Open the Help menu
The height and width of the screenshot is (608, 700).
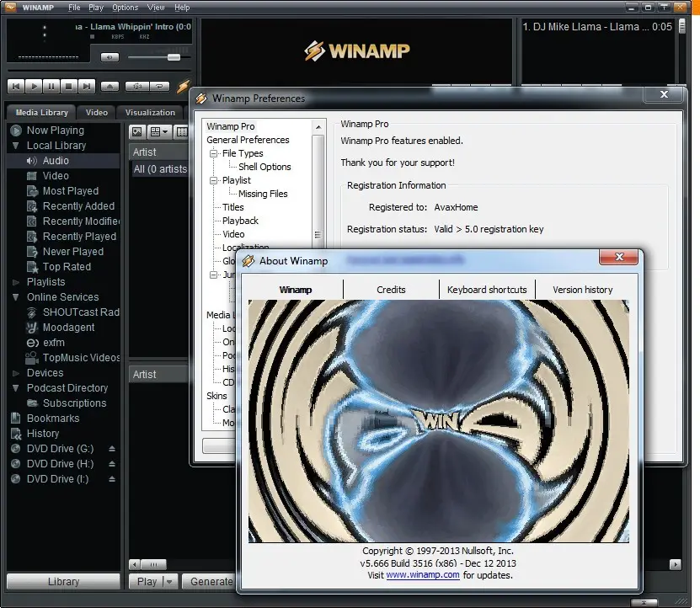tap(182, 8)
